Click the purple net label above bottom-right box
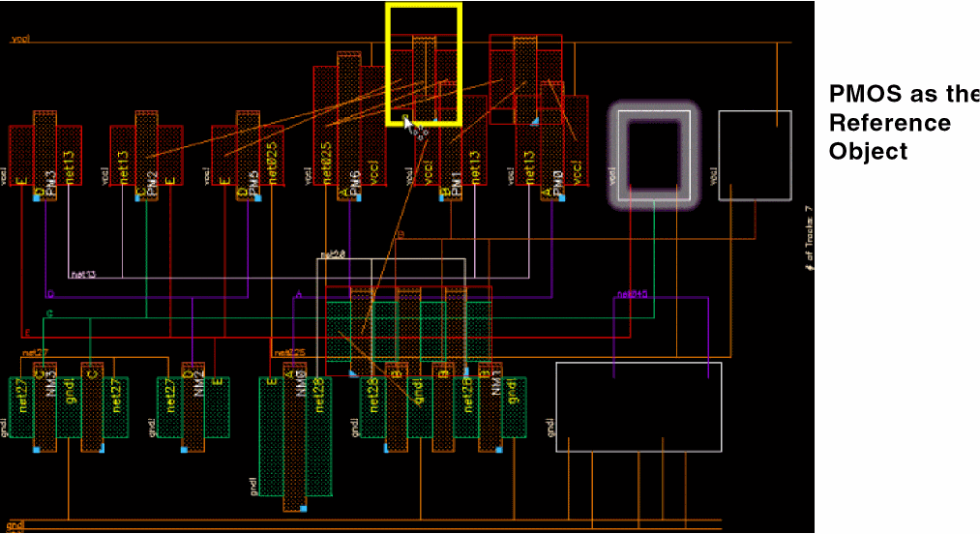 (632, 294)
